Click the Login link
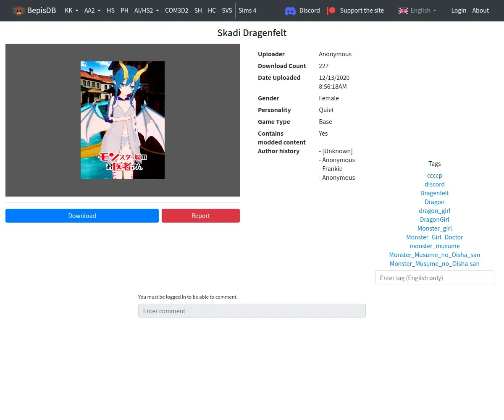Image resolution: width=504 pixels, height=420 pixels. point(459,10)
